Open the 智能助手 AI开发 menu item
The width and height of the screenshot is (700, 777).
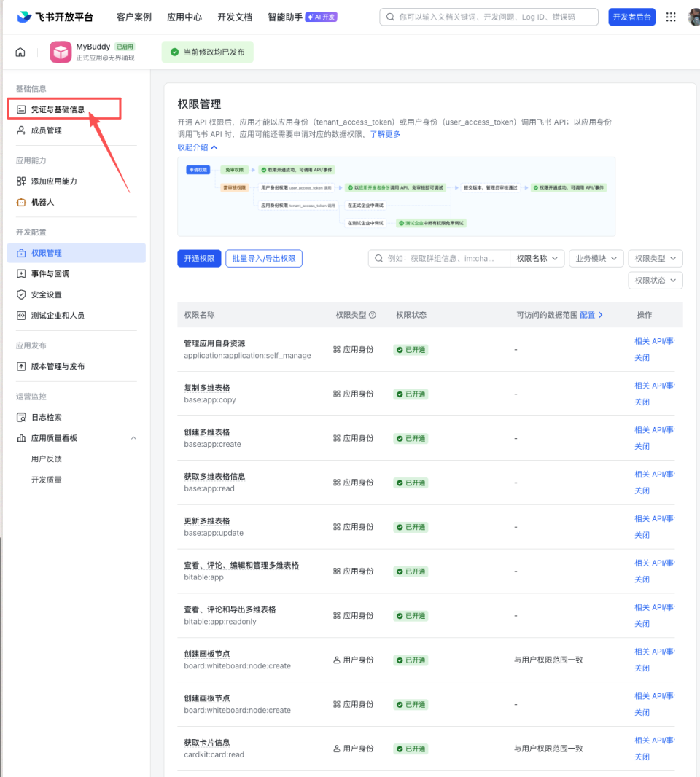click(288, 16)
